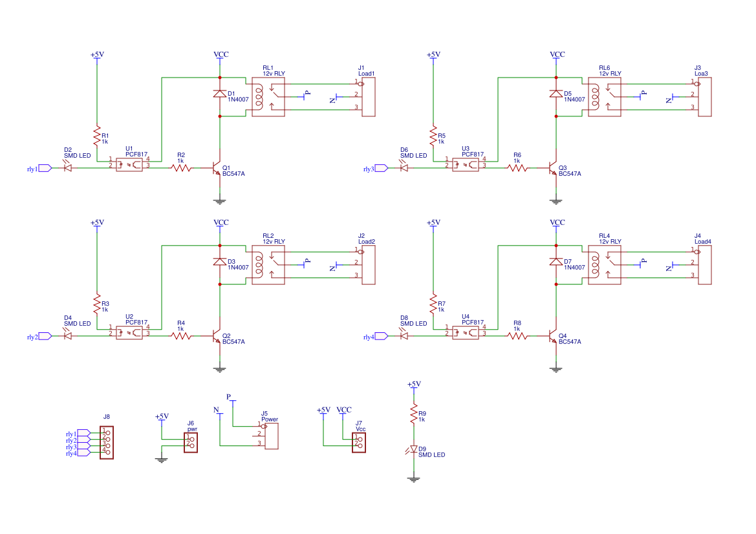Image resolution: width=756 pixels, height=534 pixels.
Task: Select the "D4" reference label
Action: tap(68, 318)
